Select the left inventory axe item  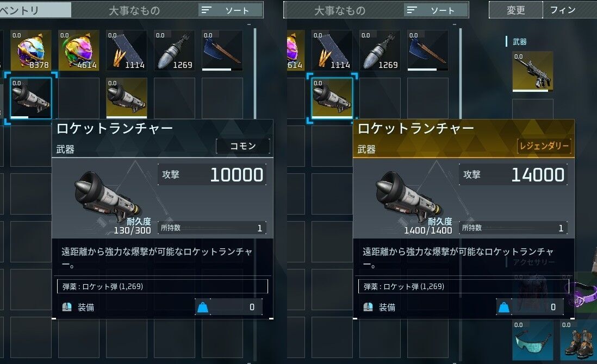[x=222, y=51]
